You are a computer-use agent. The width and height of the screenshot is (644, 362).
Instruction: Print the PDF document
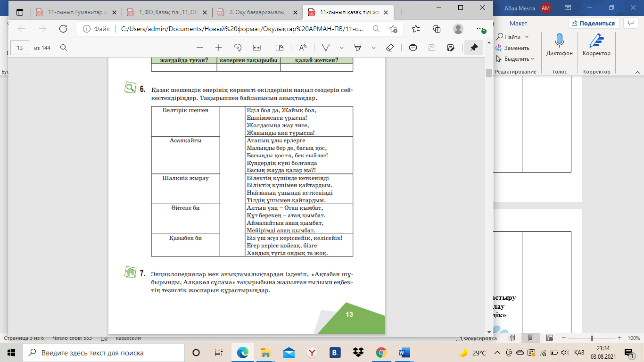[x=413, y=48]
